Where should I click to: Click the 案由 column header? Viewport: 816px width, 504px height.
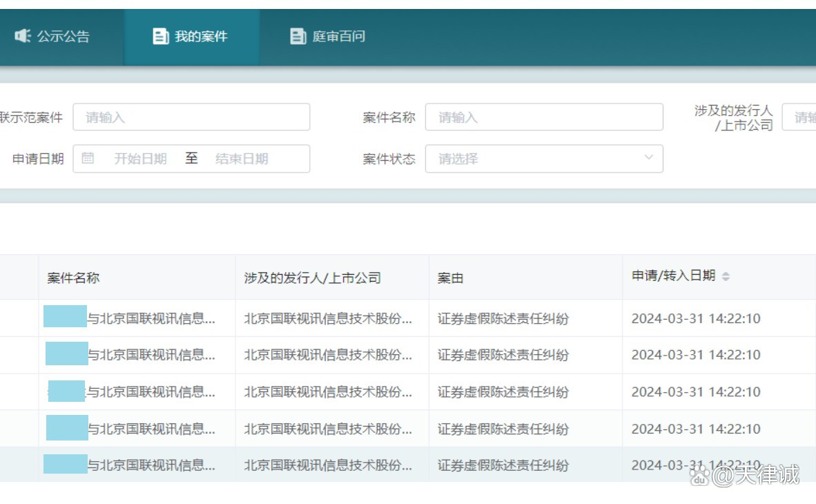point(450,278)
